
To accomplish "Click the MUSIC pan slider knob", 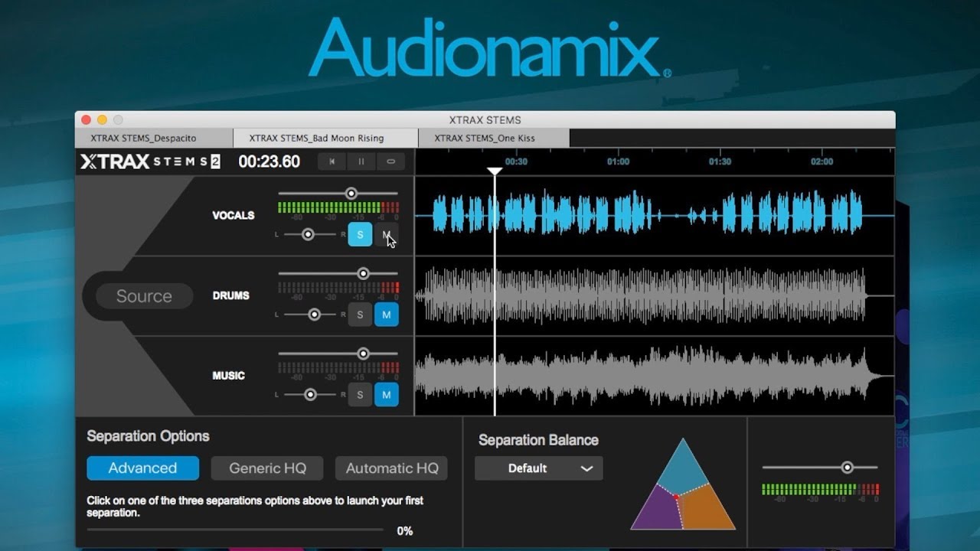I will 310,395.
